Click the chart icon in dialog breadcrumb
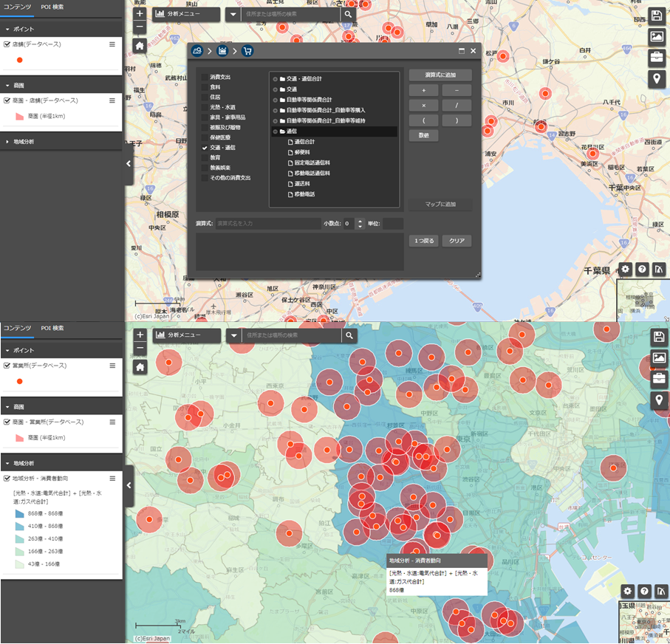The height and width of the screenshot is (644, 670). tap(222, 51)
